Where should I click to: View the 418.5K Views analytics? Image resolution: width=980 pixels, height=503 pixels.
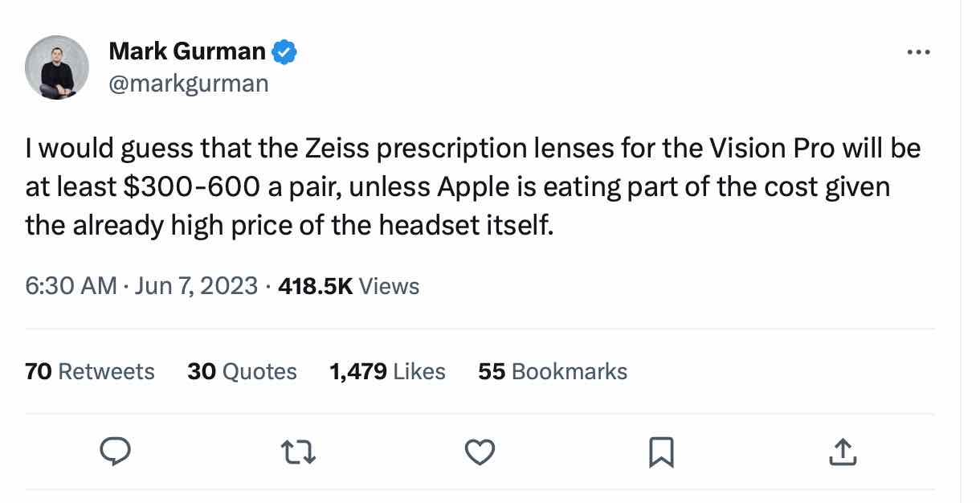(x=349, y=285)
